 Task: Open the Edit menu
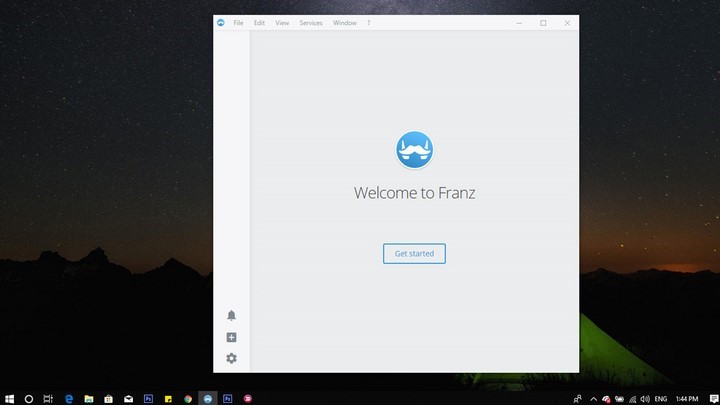click(260, 23)
